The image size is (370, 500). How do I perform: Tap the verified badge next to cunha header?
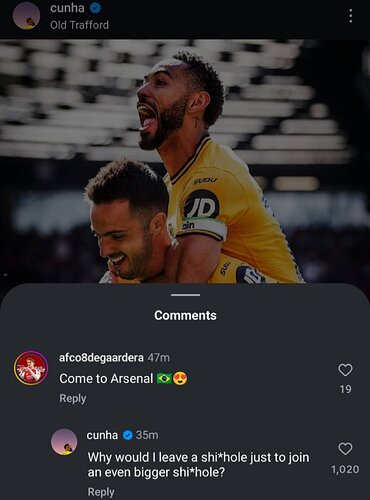tap(96, 8)
